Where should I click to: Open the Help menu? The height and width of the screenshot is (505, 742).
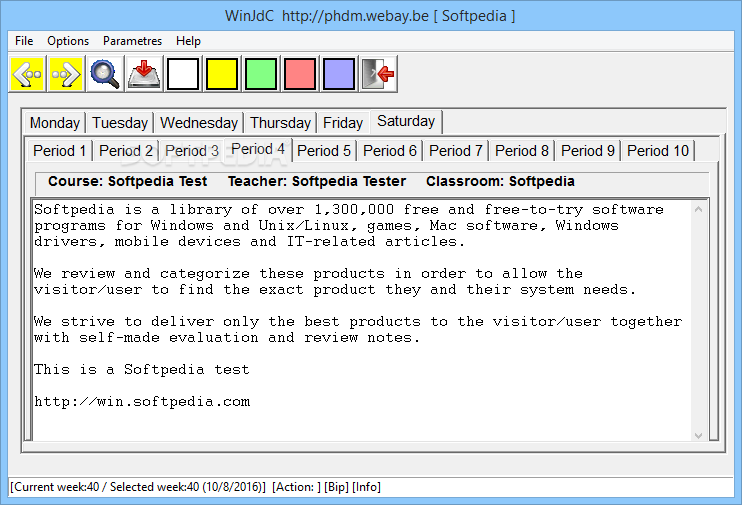pos(188,41)
